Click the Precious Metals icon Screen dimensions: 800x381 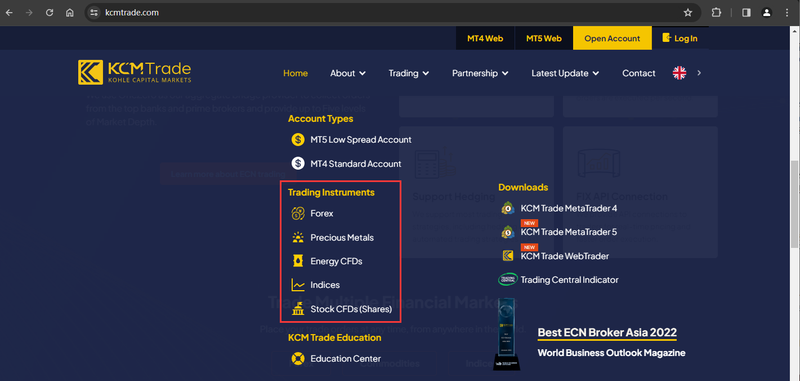pyautogui.click(x=297, y=238)
